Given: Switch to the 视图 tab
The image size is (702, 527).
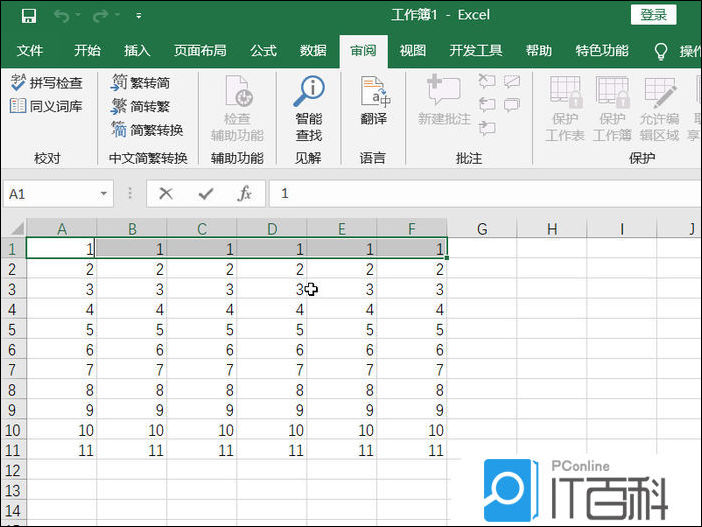Looking at the screenshot, I should pyautogui.click(x=413, y=51).
